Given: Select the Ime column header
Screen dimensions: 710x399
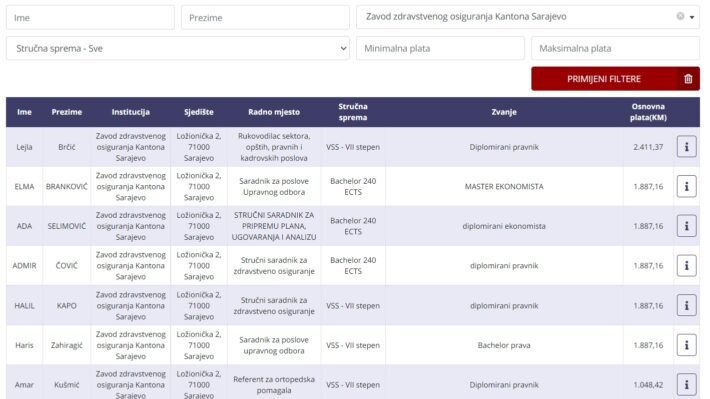Looking at the screenshot, I should (24, 112).
